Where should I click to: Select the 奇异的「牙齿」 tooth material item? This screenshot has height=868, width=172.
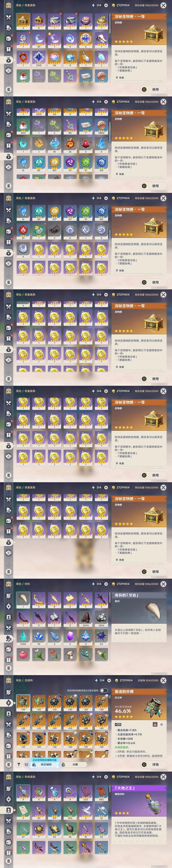[x=23, y=600]
